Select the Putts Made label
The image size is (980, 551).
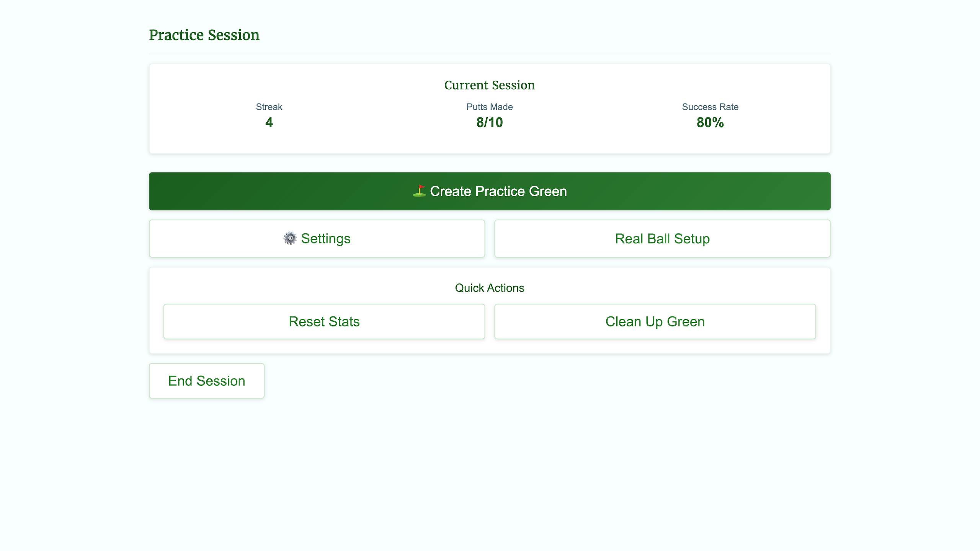pos(489,107)
